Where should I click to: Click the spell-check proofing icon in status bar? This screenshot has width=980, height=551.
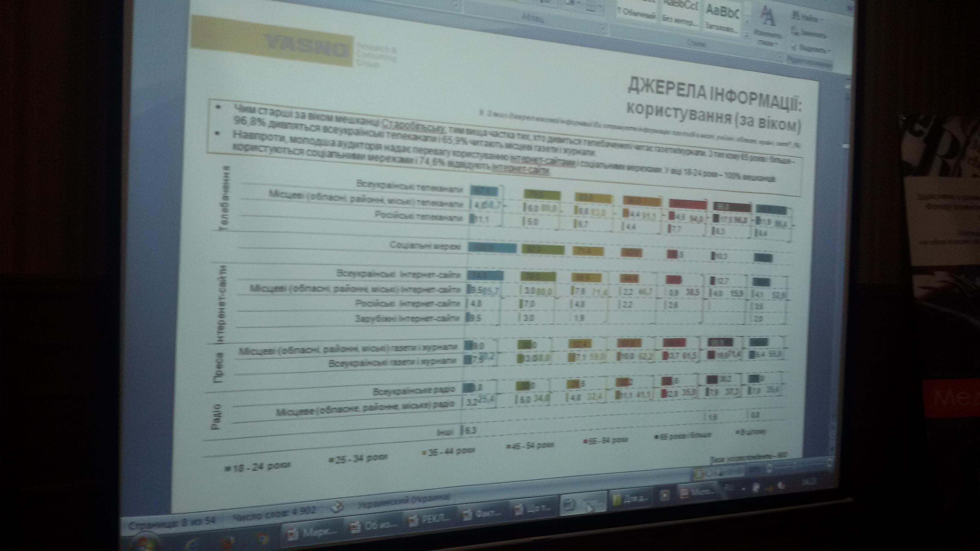point(337,507)
